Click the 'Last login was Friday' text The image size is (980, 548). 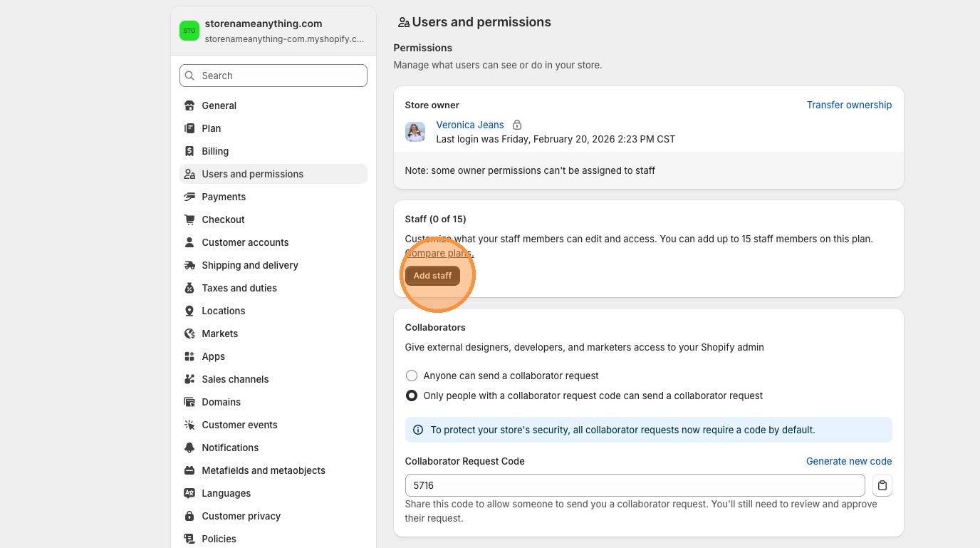pyautogui.click(x=556, y=139)
